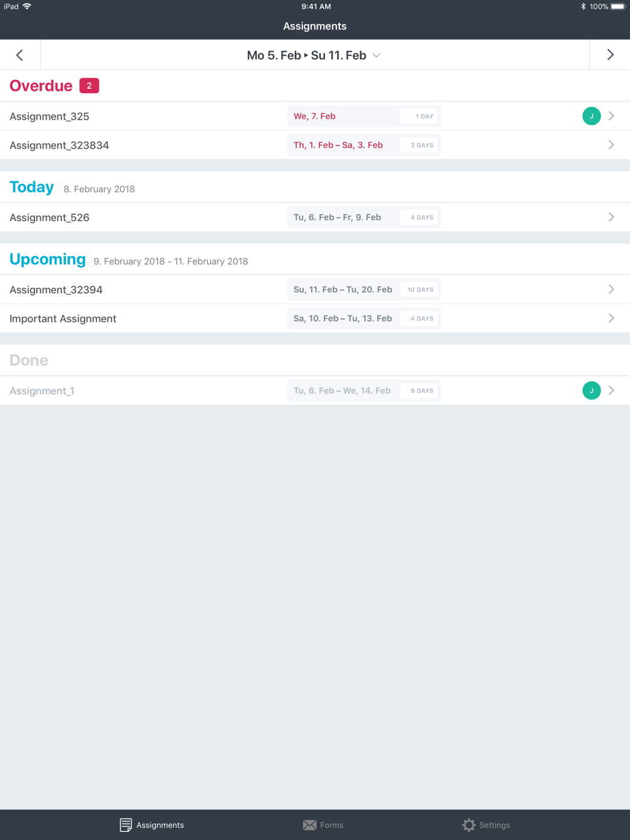Open Important Assignment via its chevron
The width and height of the screenshot is (630, 840).
[611, 319]
